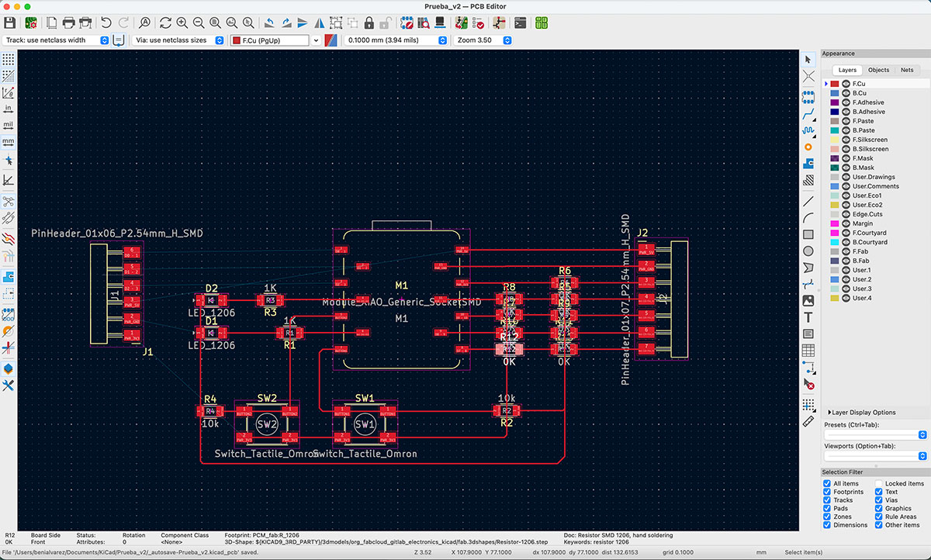931x560 pixels.
Task: Activate the Add Footprint tool
Action: 808,98
